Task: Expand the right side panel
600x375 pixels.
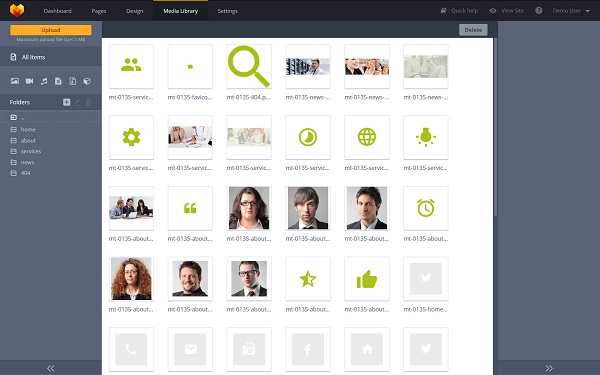Action: 549,368
